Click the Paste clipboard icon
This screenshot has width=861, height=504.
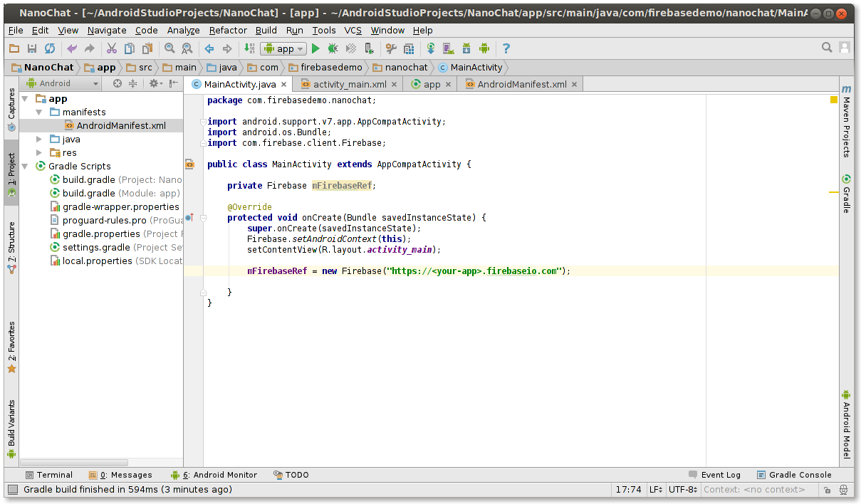pyautogui.click(x=147, y=48)
